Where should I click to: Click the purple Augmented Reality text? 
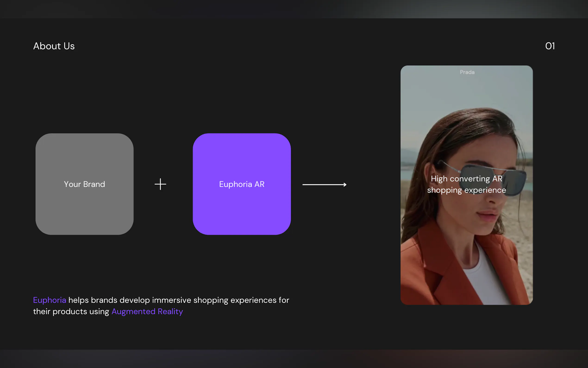tap(147, 311)
